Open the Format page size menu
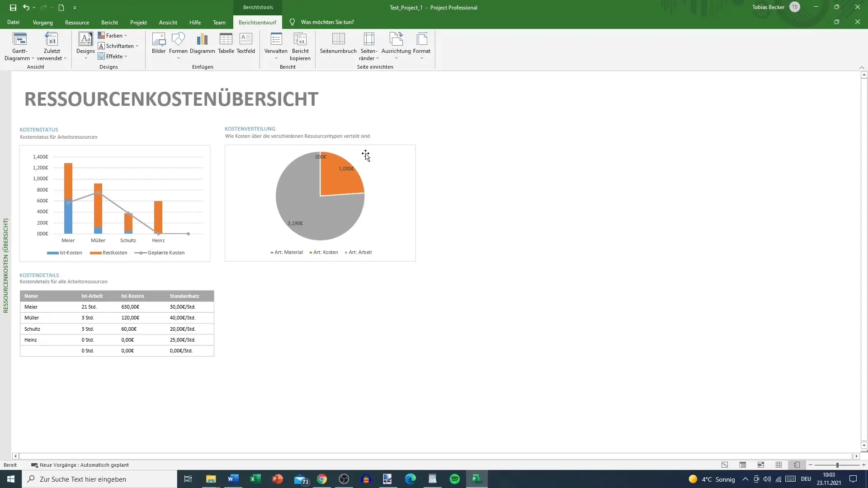Viewport: 868px width, 488px height. pyautogui.click(x=422, y=46)
